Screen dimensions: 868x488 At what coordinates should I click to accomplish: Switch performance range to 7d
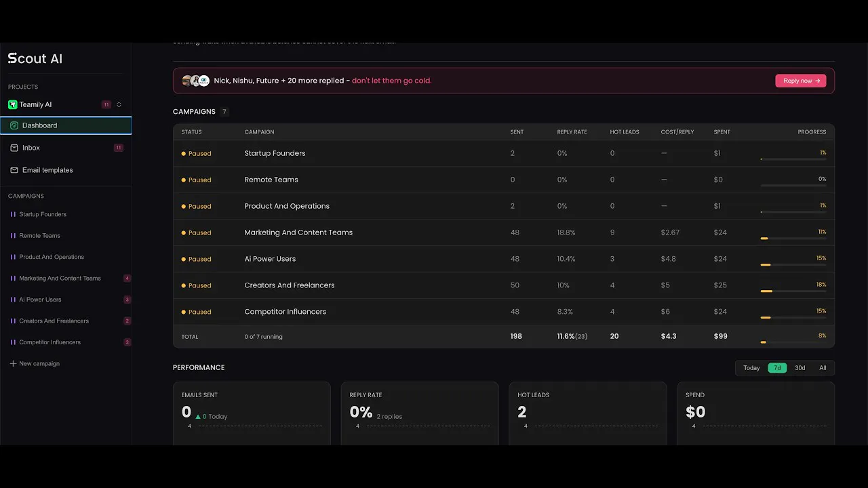point(777,368)
